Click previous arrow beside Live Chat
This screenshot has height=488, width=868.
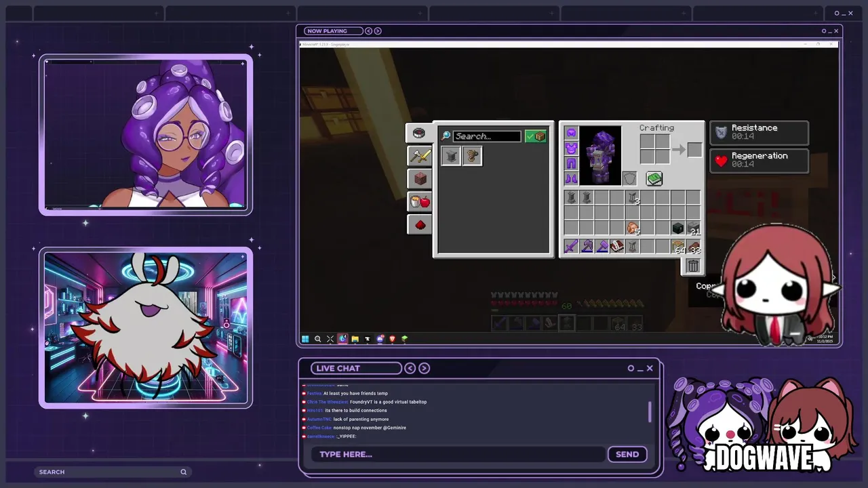(410, 368)
